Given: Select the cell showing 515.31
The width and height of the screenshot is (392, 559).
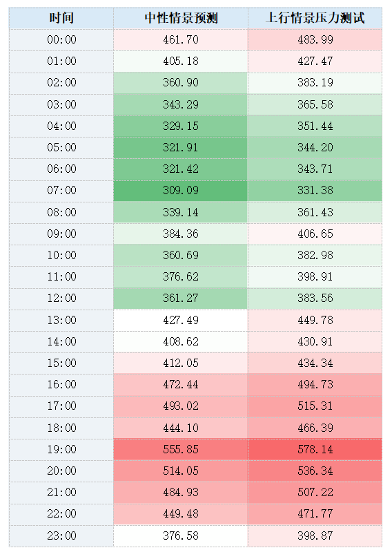Looking at the screenshot, I should point(315,406).
